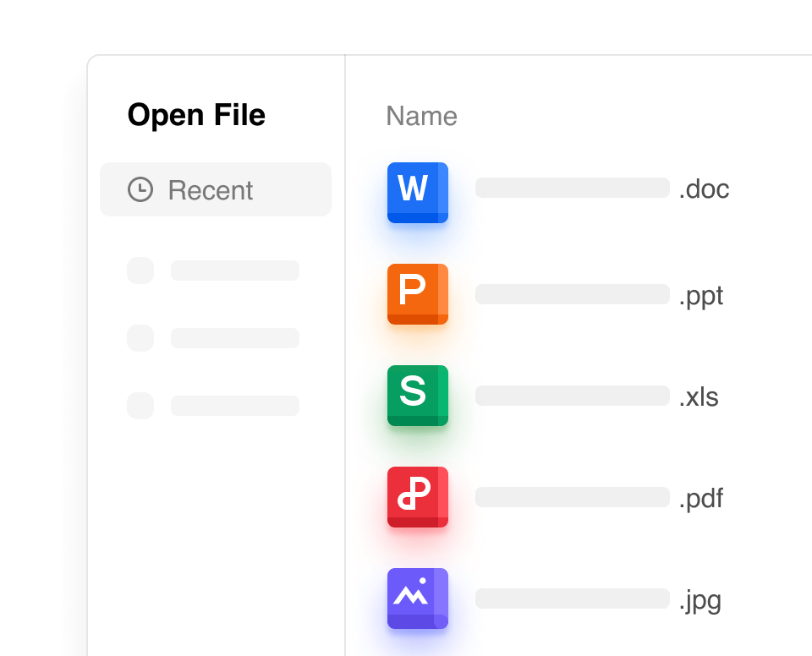
Task: Click the third placeholder square icon in sidebar
Action: click(x=140, y=406)
